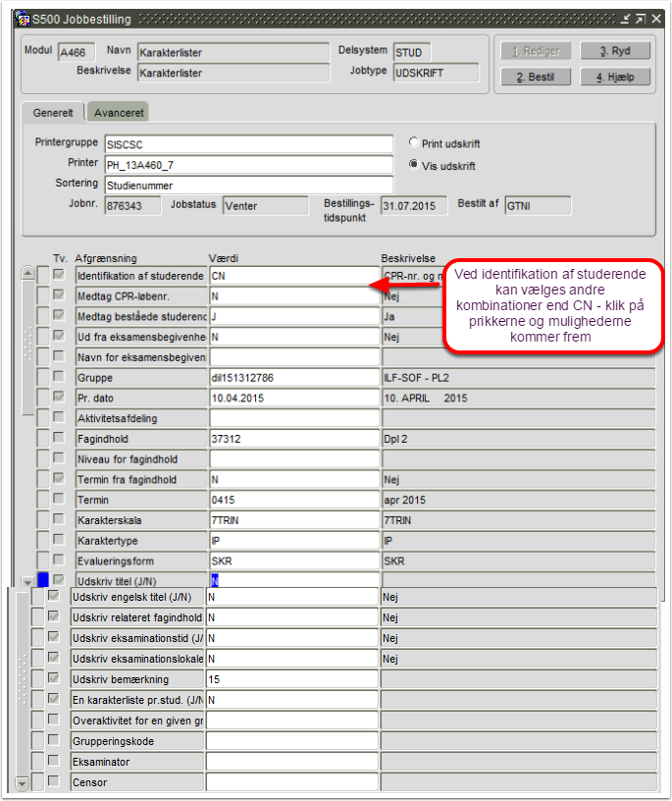Click the Jobtype field UDSKRIFT

click(437, 73)
